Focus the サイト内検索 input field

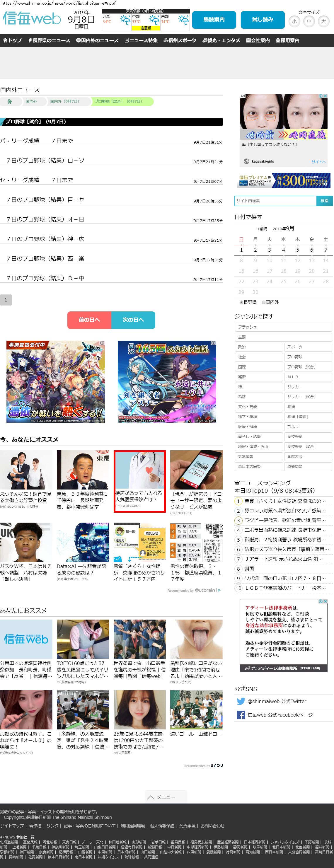[275, 201]
